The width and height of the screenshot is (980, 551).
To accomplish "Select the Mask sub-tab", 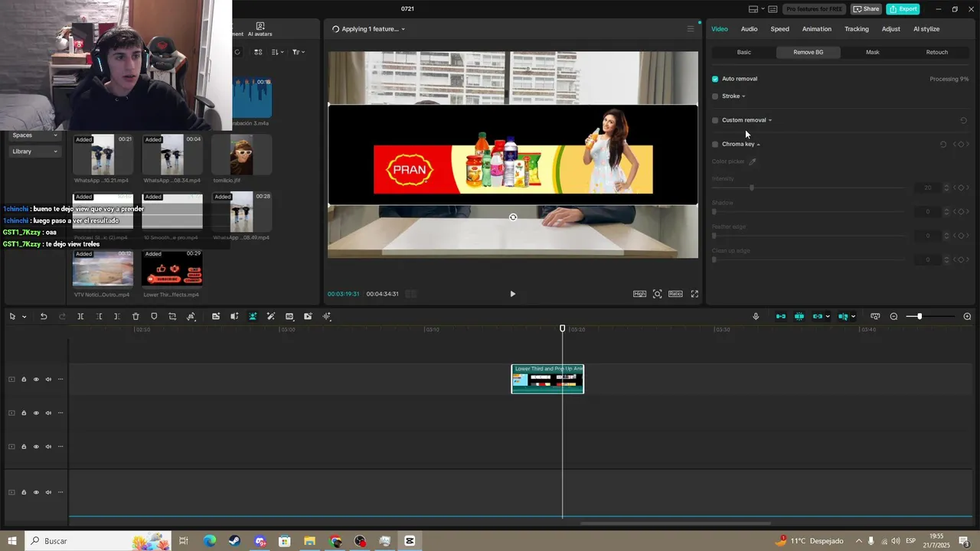I will 872,52.
